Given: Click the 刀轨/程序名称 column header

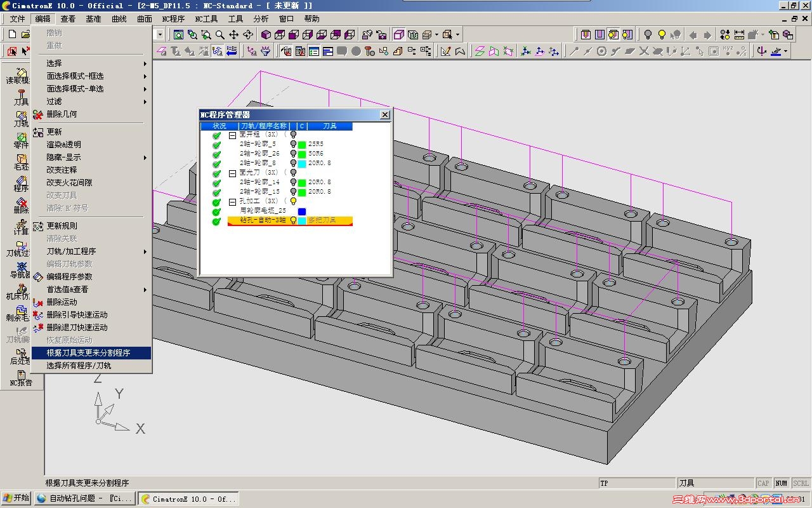Looking at the screenshot, I should point(263,126).
